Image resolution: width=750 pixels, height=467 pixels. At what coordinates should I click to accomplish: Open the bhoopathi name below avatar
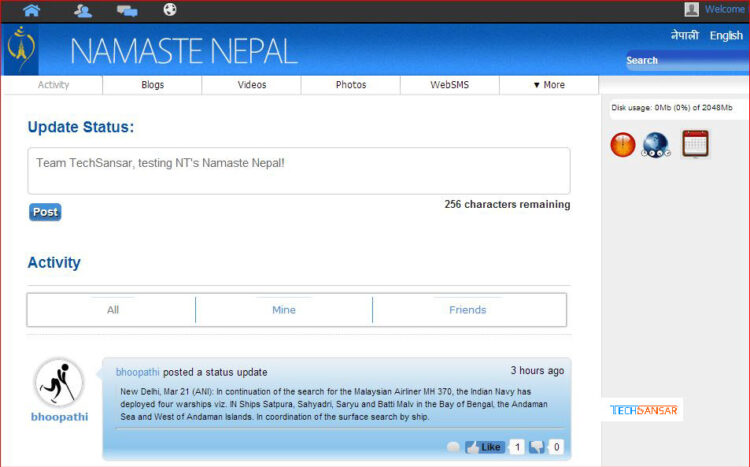[x=59, y=417]
